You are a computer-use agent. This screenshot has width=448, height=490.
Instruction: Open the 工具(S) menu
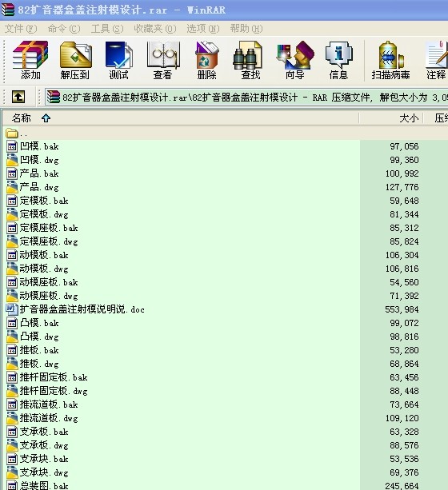(107, 29)
